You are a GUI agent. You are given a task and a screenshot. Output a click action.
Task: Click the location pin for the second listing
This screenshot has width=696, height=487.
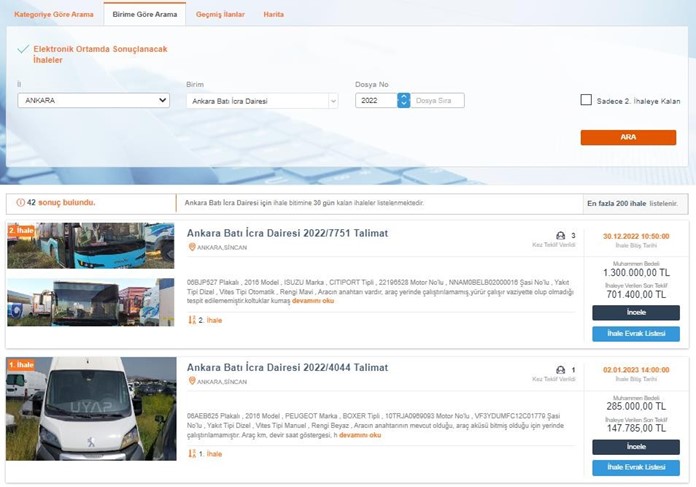pos(192,382)
